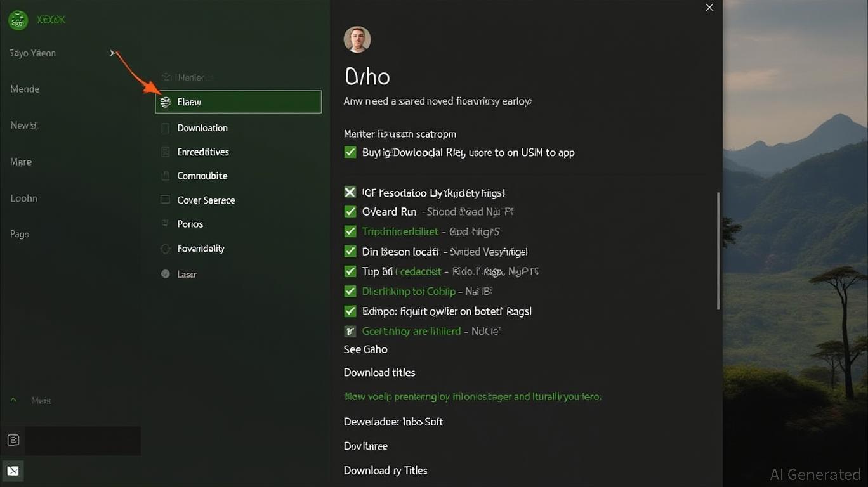The width and height of the screenshot is (868, 487).
Task: Click the square icon above the mail icon
Action: pyautogui.click(x=13, y=440)
